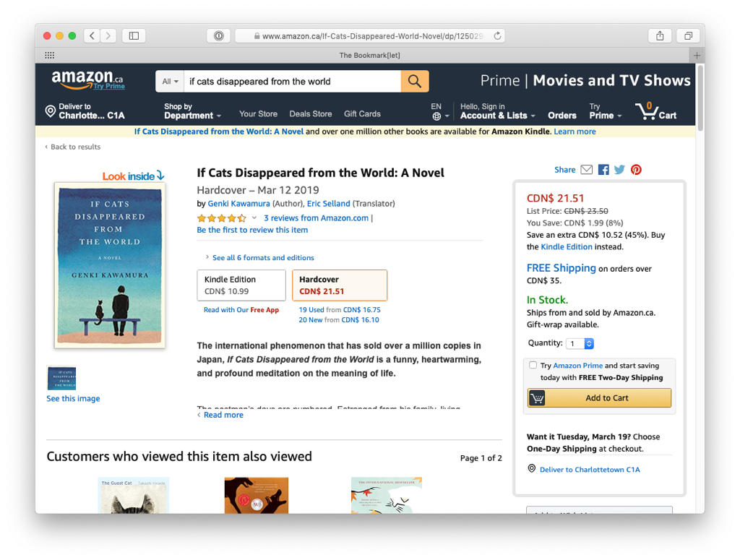Select the Hardcover format
The image size is (740, 560).
[340, 285]
